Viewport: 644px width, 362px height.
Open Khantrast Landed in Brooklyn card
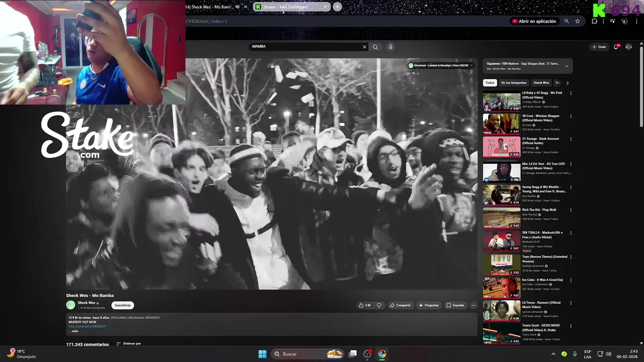(438, 65)
